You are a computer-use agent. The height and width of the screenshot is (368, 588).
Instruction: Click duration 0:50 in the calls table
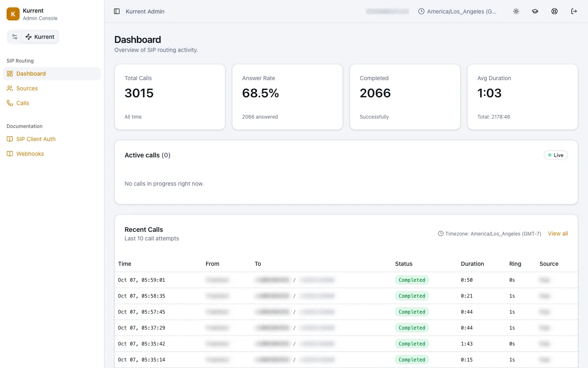pos(467,280)
